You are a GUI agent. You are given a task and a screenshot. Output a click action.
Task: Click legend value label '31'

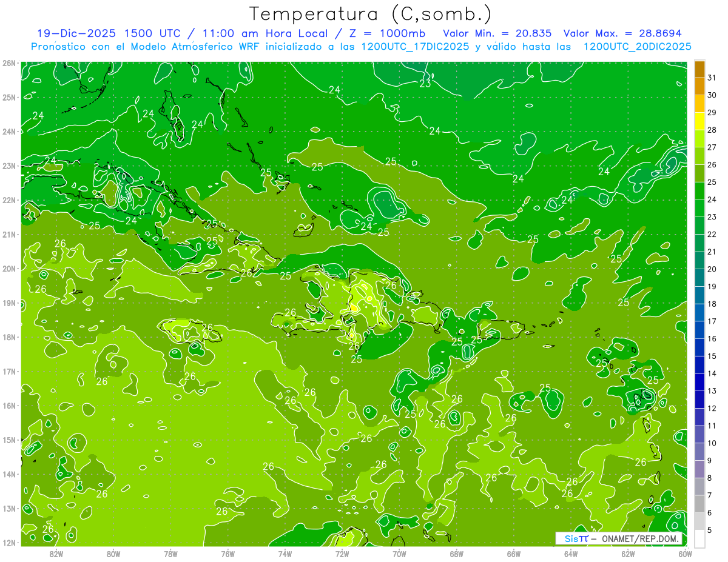tap(712, 78)
